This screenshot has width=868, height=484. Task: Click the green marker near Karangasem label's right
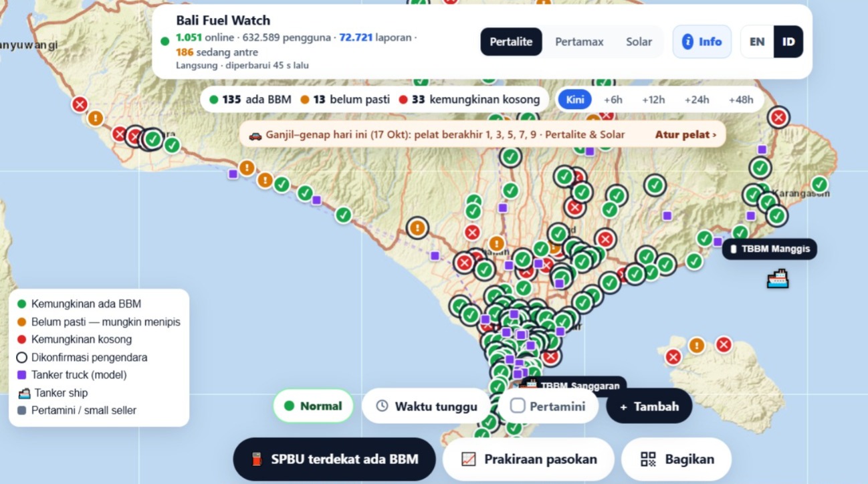819,185
